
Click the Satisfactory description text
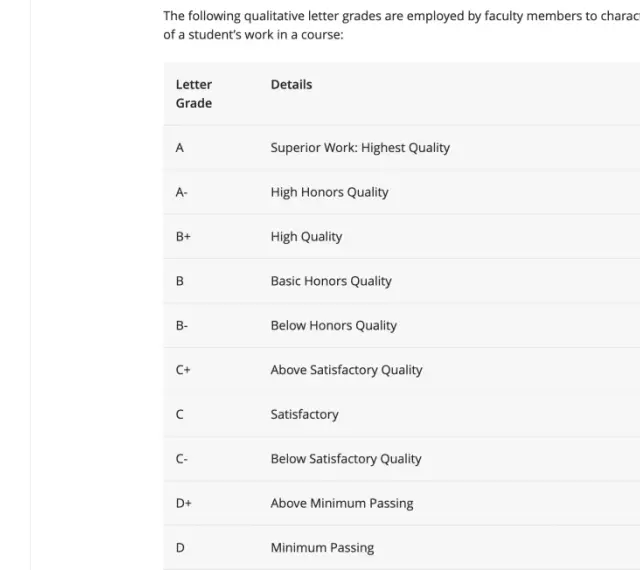304,415
